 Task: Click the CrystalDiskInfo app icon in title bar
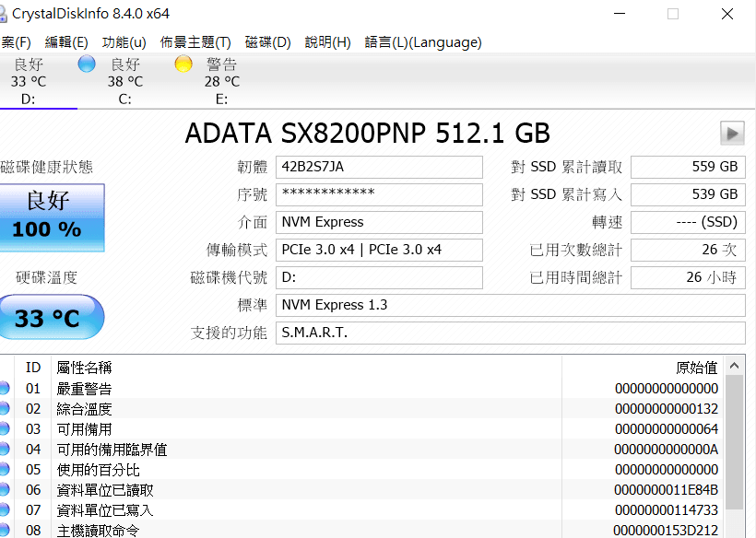(3, 14)
